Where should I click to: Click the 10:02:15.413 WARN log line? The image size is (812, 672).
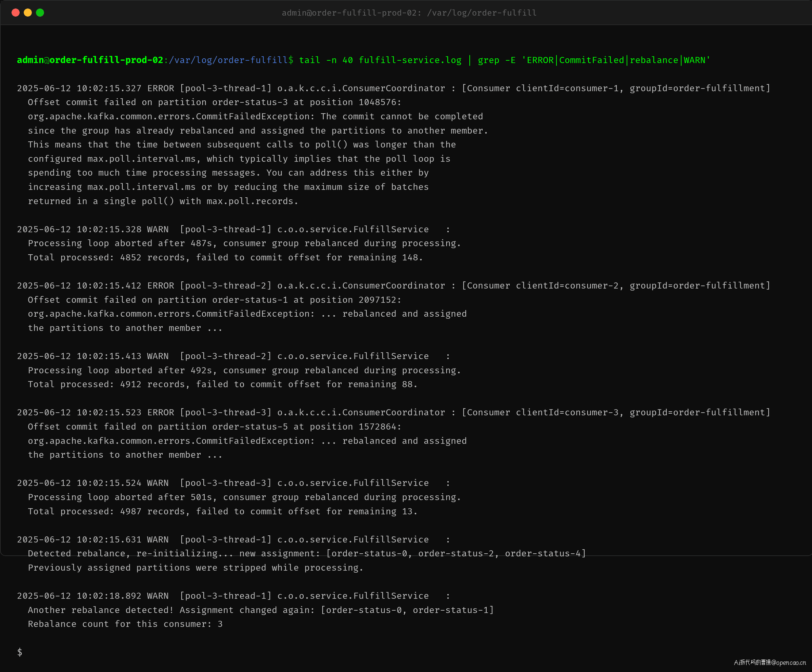point(234,356)
